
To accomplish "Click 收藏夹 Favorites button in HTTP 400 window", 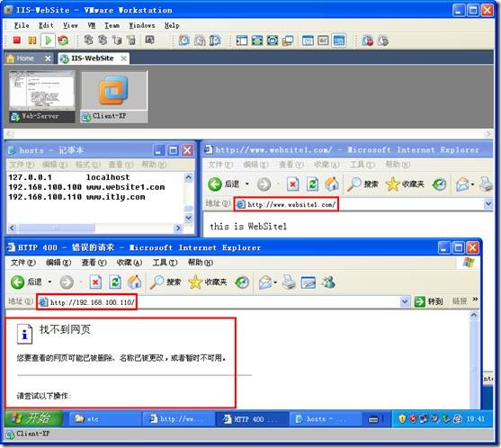I will pyautogui.click(x=208, y=282).
